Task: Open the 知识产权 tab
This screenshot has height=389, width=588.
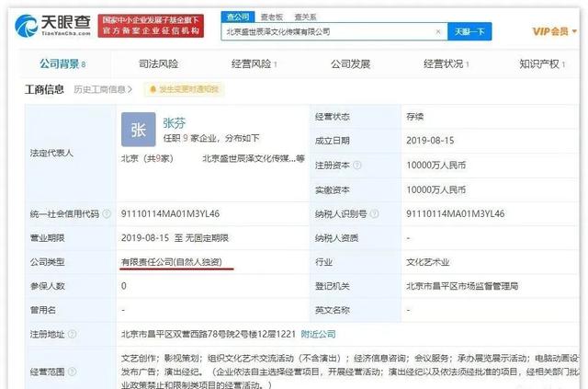Action: coord(542,64)
